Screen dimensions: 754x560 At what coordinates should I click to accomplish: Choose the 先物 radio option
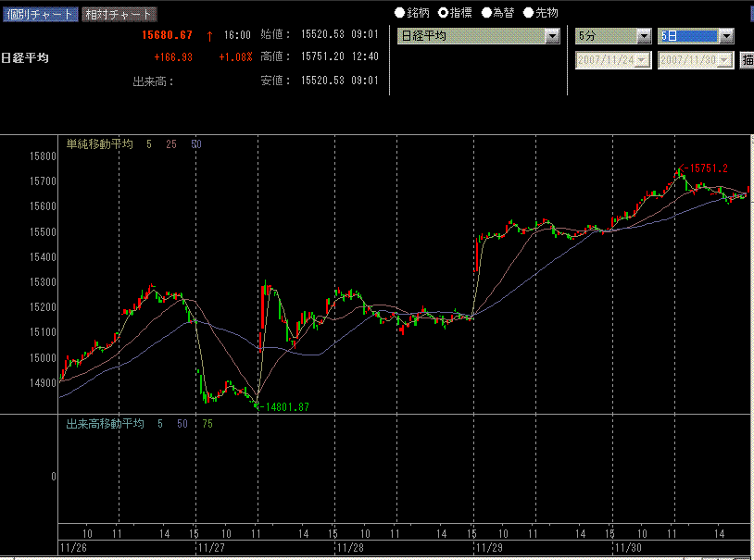coord(528,13)
